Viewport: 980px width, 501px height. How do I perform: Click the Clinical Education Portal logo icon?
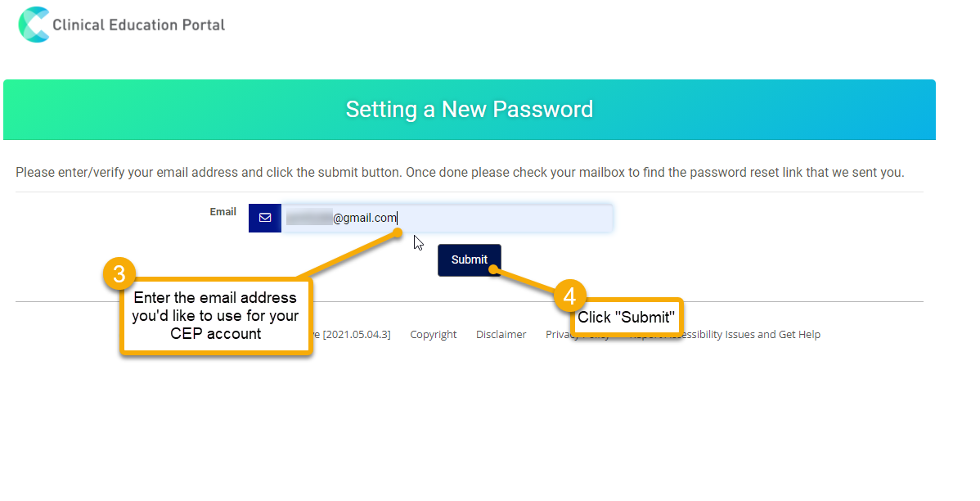point(34,25)
